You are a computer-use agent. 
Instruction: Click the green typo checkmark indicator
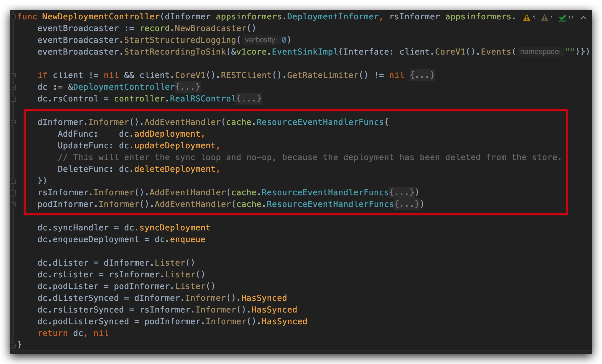[562, 18]
